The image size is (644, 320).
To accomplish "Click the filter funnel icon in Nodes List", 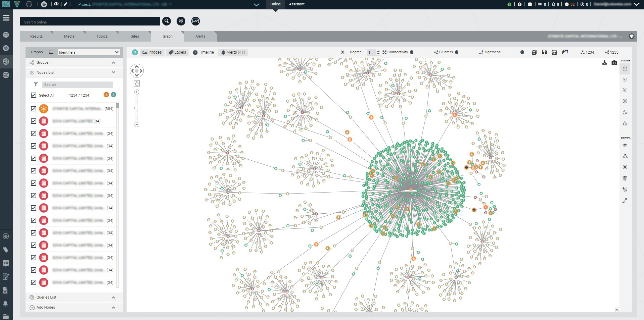I will click(36, 85).
